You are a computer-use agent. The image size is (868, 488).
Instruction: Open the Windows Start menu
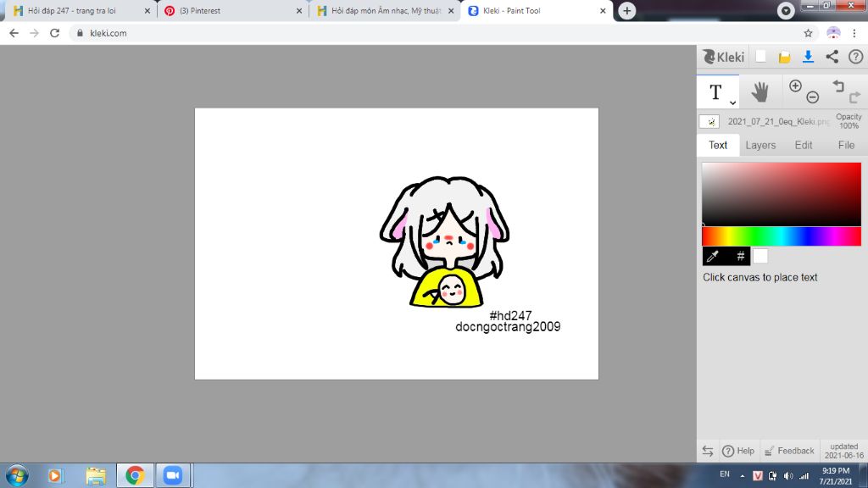point(17,476)
